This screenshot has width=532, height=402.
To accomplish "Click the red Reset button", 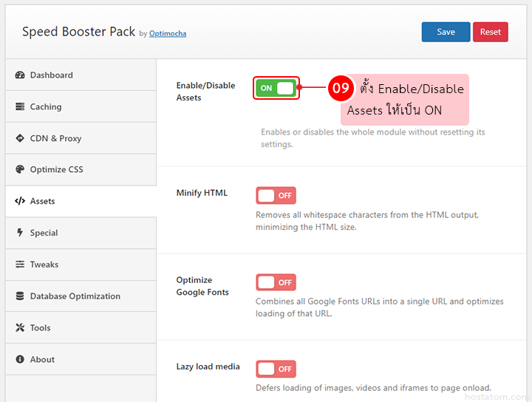I will 490,32.
